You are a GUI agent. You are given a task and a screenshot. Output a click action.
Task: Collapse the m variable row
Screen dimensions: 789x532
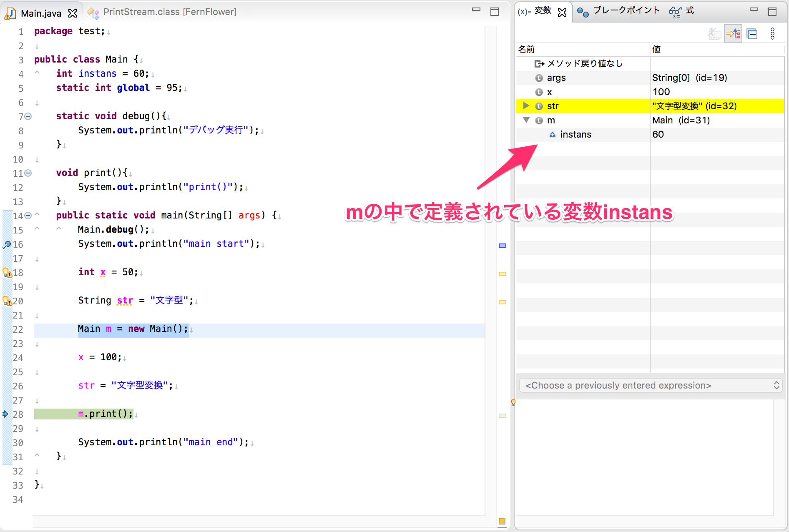(526, 120)
